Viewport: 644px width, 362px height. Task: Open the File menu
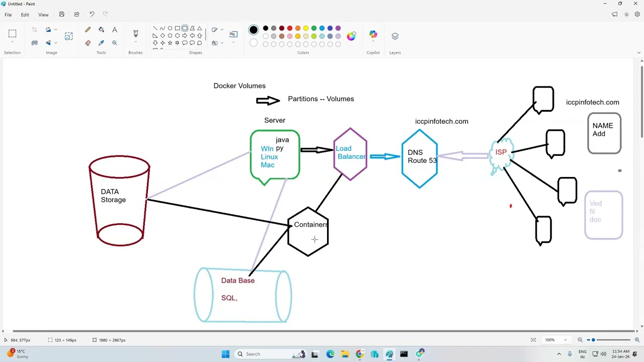[8, 15]
